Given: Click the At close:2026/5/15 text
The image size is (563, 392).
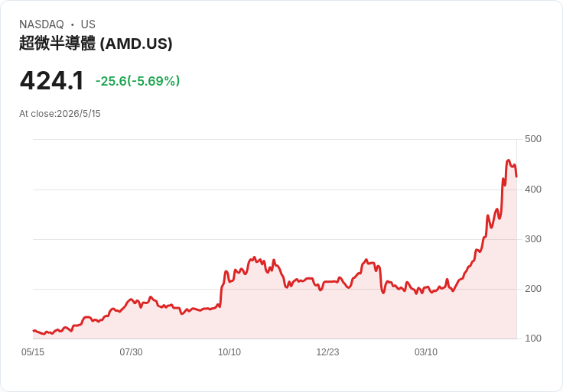Looking at the screenshot, I should click(x=60, y=114).
